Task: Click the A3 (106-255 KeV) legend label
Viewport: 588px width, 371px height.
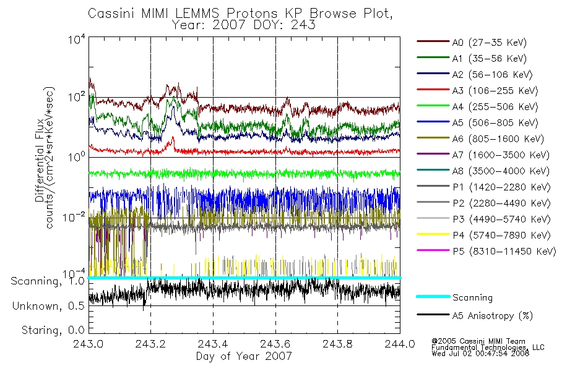Action: tap(495, 91)
